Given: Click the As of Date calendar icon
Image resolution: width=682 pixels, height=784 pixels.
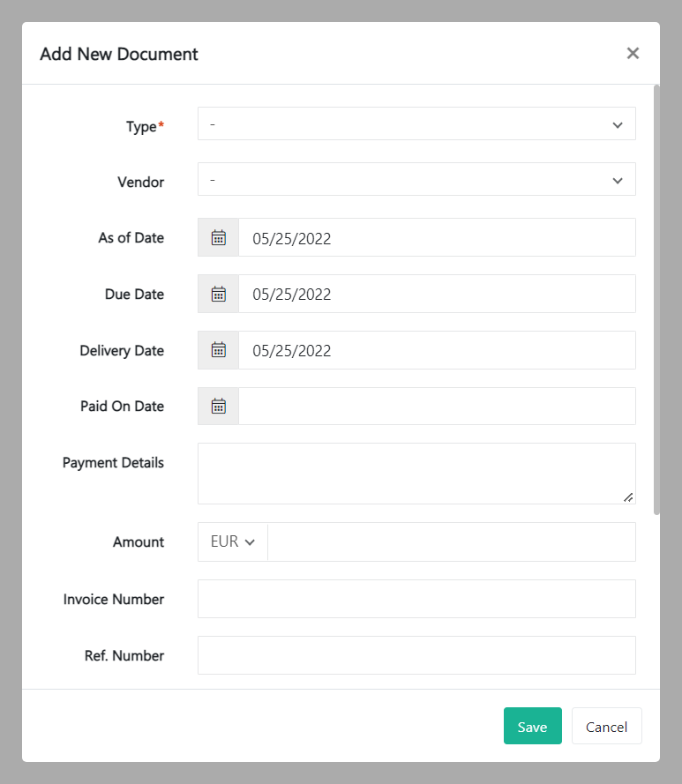Looking at the screenshot, I should coord(219,237).
